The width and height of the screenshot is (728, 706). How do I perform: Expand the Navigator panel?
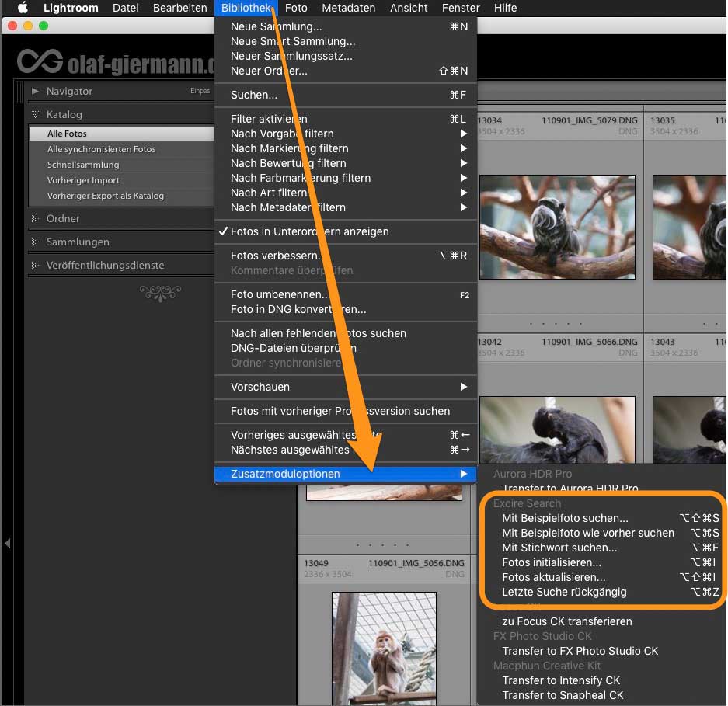[x=35, y=91]
